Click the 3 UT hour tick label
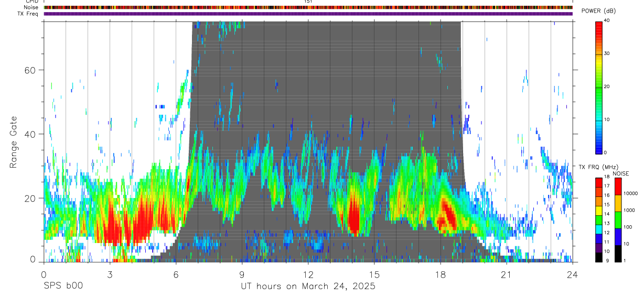Image resolution: width=644 pixels, height=297 pixels. [110, 274]
